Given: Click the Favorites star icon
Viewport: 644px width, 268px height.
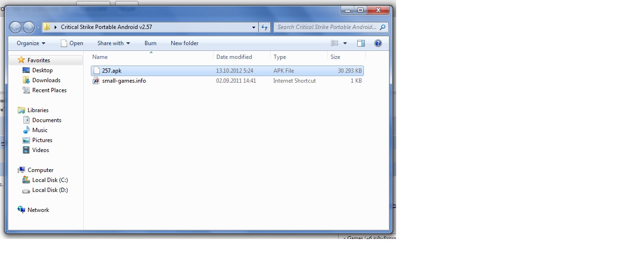Looking at the screenshot, I should 21,60.
